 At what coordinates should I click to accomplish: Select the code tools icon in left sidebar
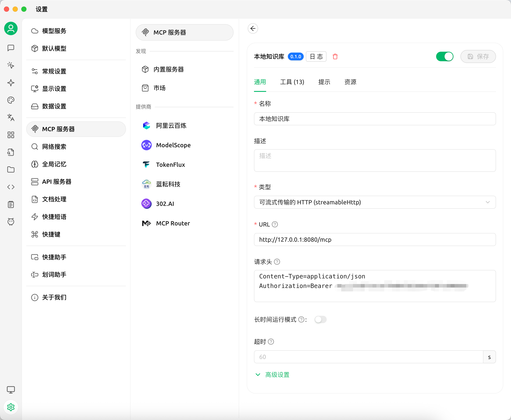click(x=11, y=187)
